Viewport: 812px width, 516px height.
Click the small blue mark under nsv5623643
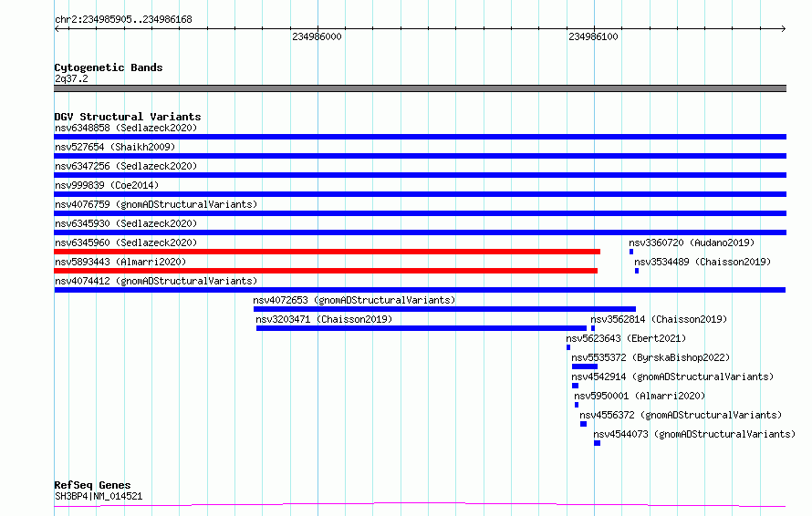(568, 347)
